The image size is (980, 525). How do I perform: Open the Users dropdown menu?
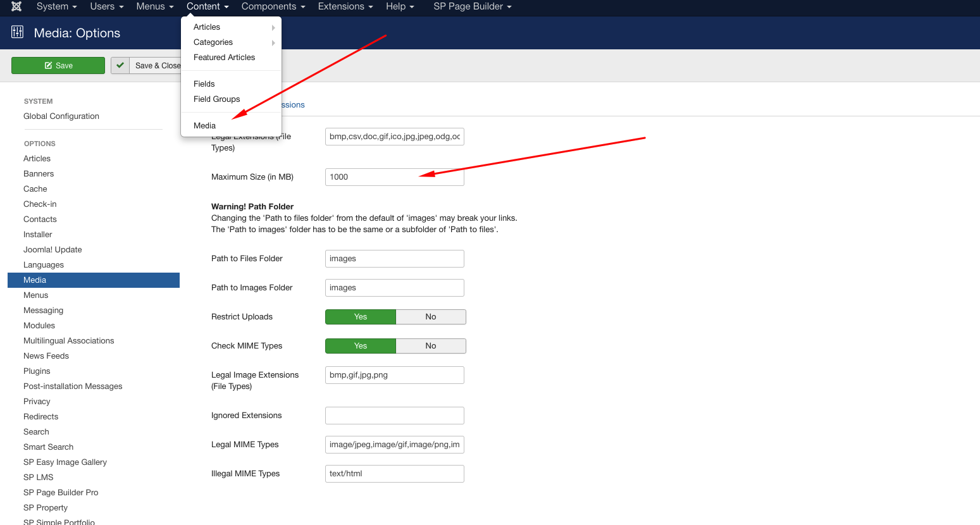(106, 6)
